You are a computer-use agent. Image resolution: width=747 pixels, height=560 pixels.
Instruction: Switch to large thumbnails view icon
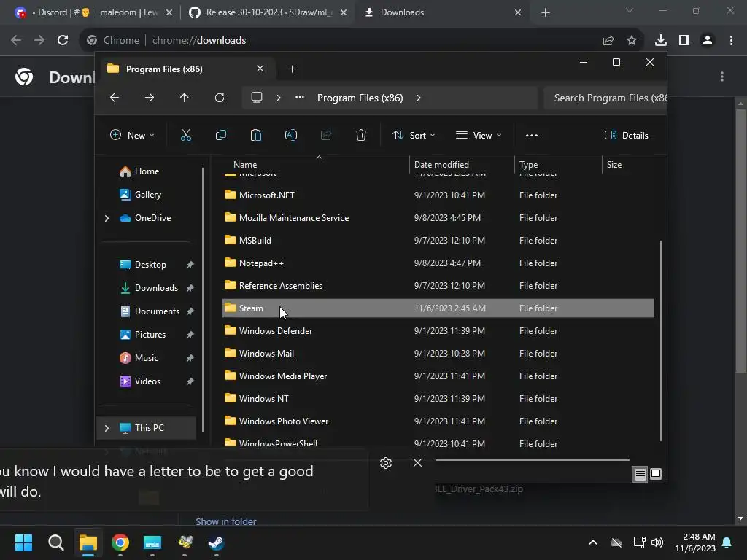[656, 474]
